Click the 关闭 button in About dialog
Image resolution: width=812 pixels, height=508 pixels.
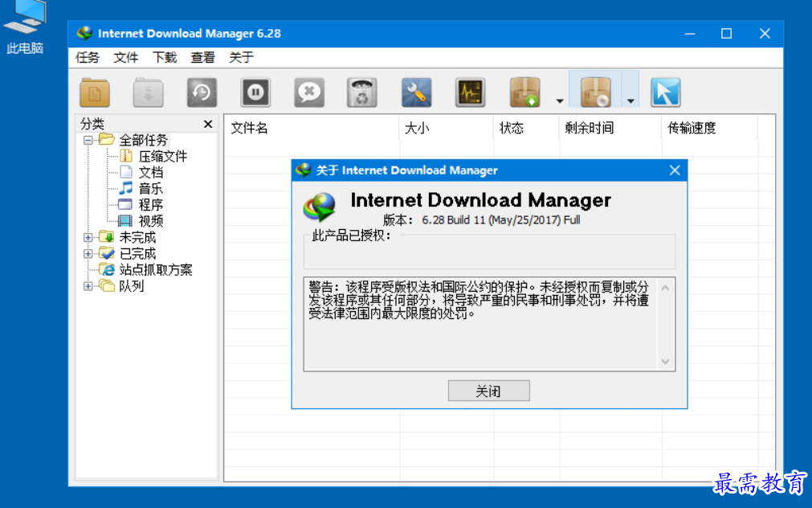[488, 391]
